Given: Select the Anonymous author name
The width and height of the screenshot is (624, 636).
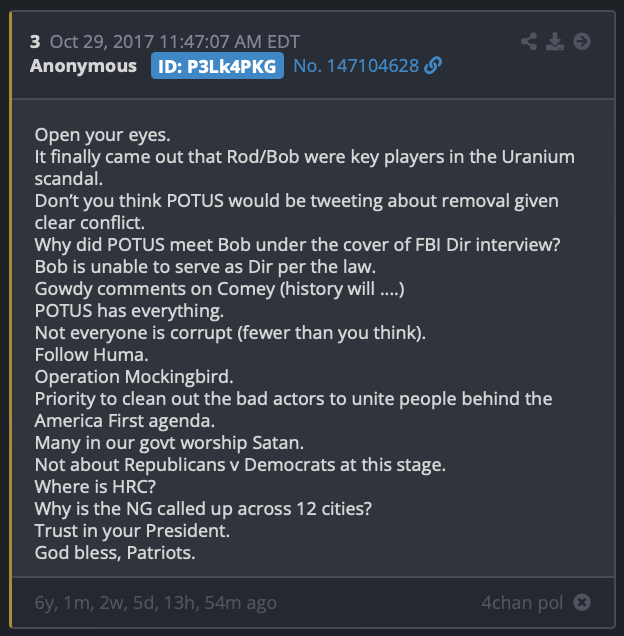Looking at the screenshot, I should coord(83,66).
